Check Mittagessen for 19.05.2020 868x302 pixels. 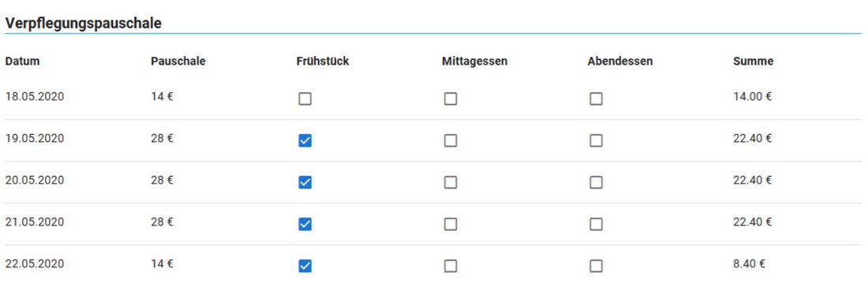coord(451,140)
